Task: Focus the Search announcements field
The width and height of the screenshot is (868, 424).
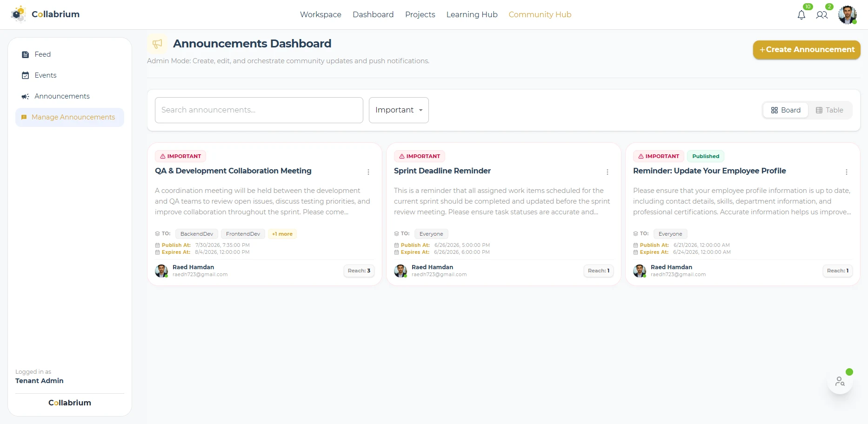Action: [x=259, y=110]
